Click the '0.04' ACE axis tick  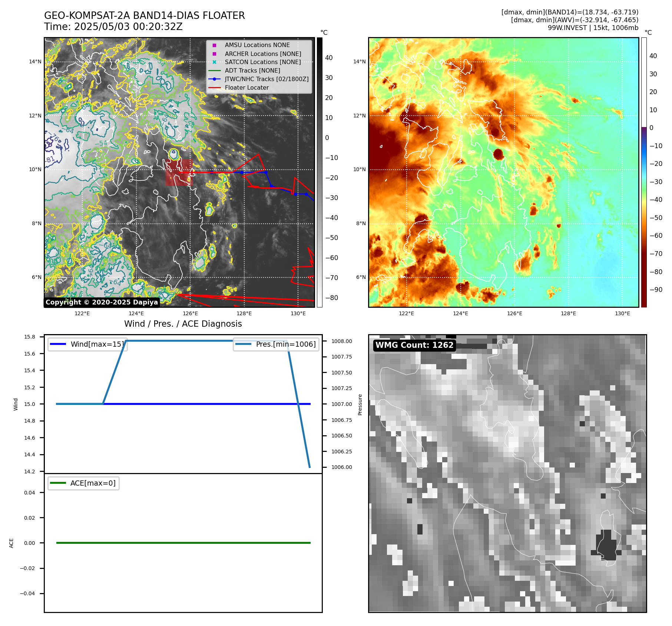(30, 493)
